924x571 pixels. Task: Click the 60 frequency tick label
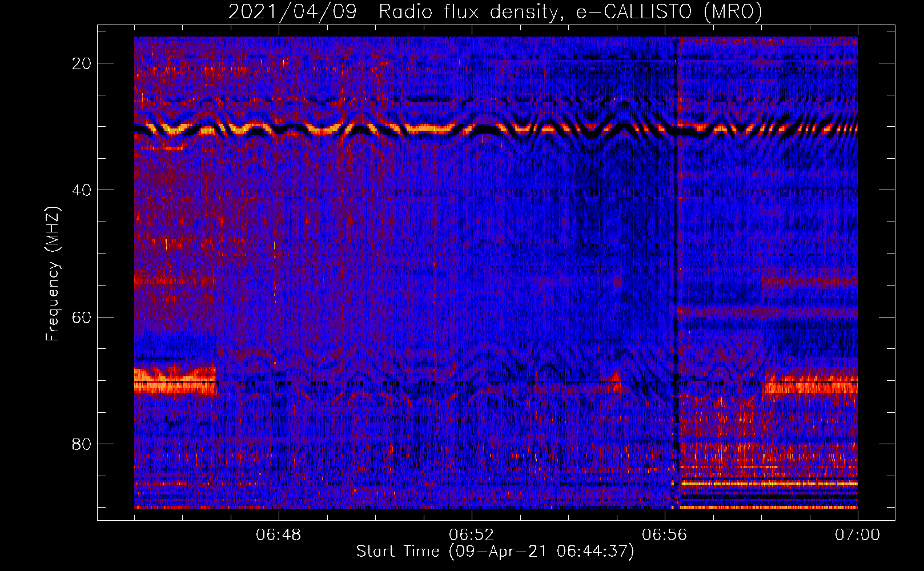click(82, 317)
